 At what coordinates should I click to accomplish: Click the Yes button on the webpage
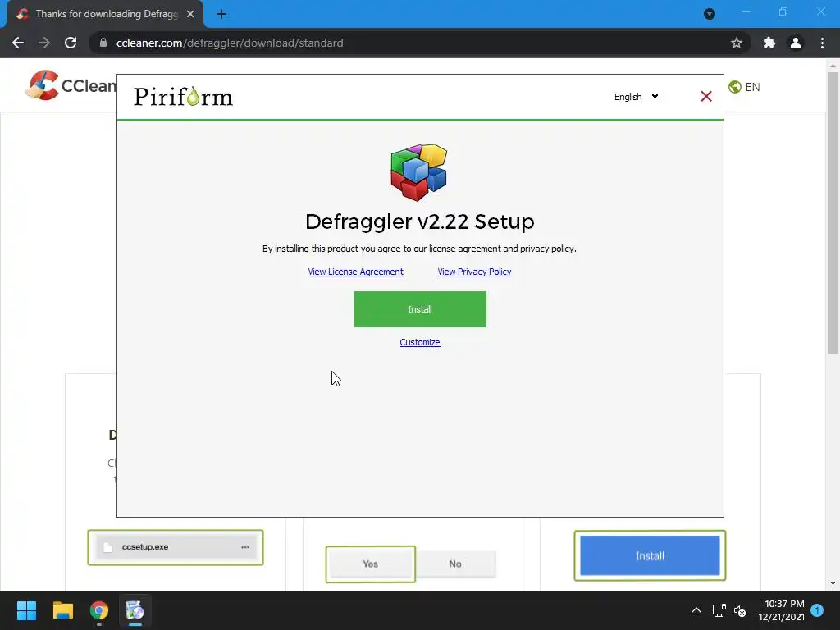pos(370,564)
